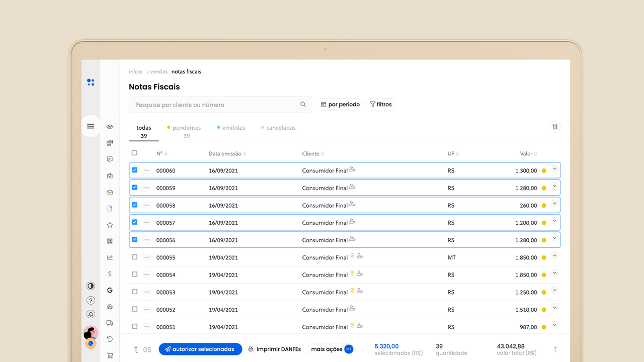The width and height of the screenshot is (644, 362).
Task: Switch to the canceladas tab
Action: coord(278,128)
